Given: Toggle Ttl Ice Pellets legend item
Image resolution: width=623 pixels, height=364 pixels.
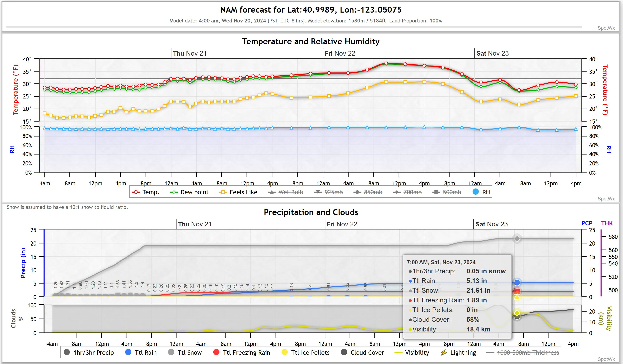Looking at the screenshot, I should tap(310, 352).
